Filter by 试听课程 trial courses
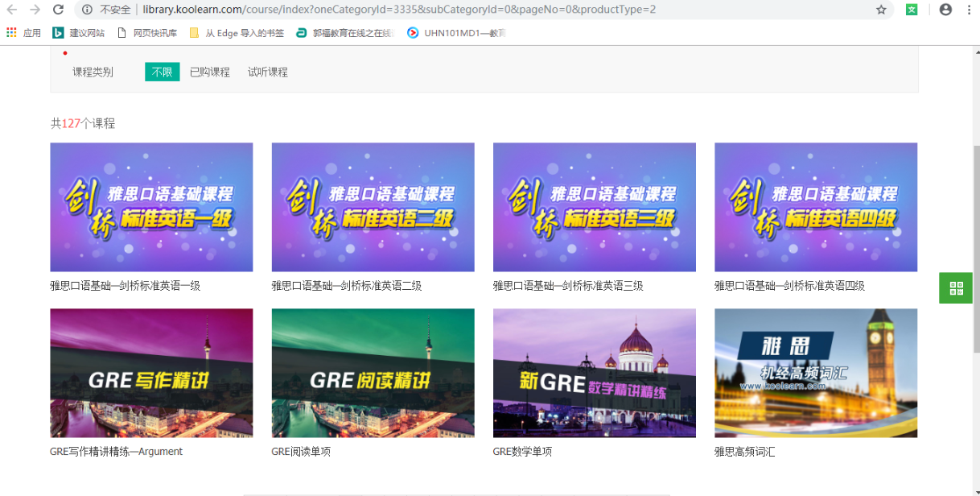Viewport: 980px width, 496px height. (x=268, y=72)
